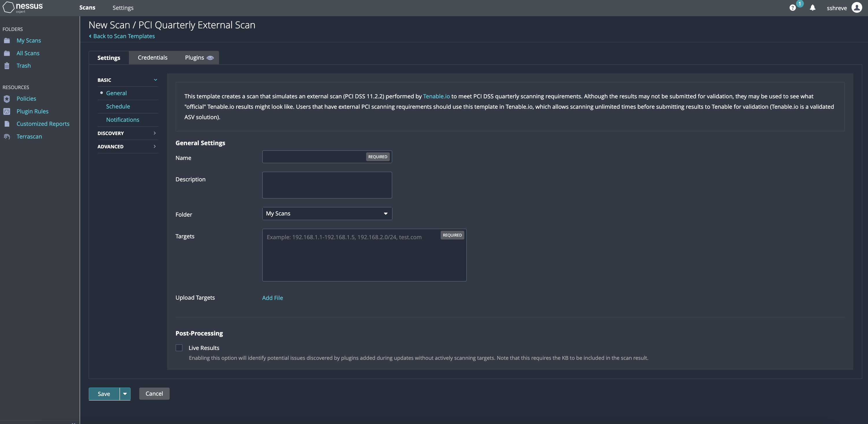
Task: Click the Trash bin icon
Action: tap(7, 66)
